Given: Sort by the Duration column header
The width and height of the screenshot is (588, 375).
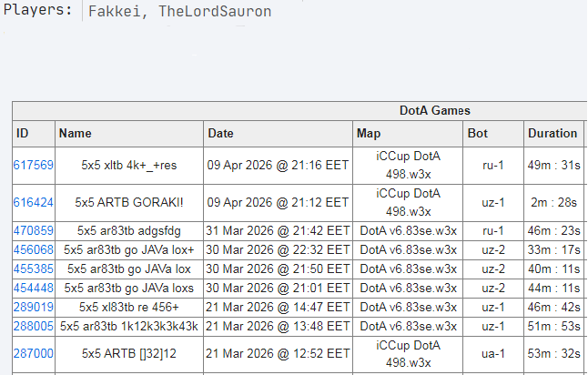Looking at the screenshot, I should (553, 133).
